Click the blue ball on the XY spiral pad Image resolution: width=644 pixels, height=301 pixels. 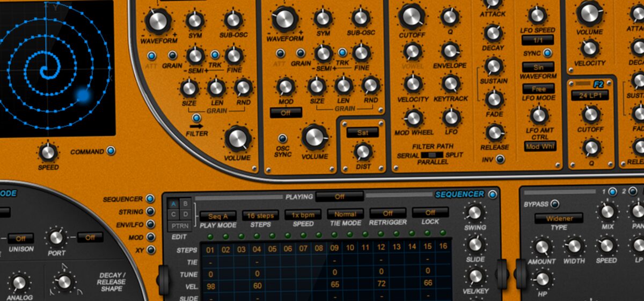(83, 95)
